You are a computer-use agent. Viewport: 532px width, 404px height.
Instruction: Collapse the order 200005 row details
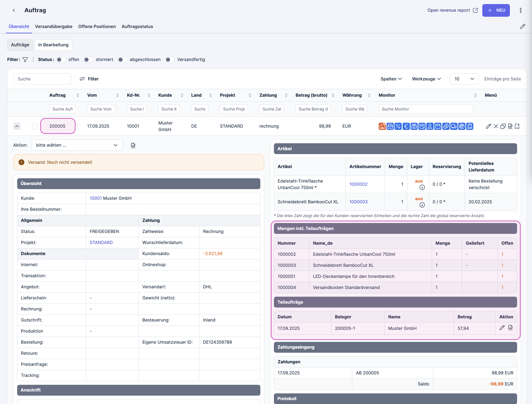tap(17, 126)
